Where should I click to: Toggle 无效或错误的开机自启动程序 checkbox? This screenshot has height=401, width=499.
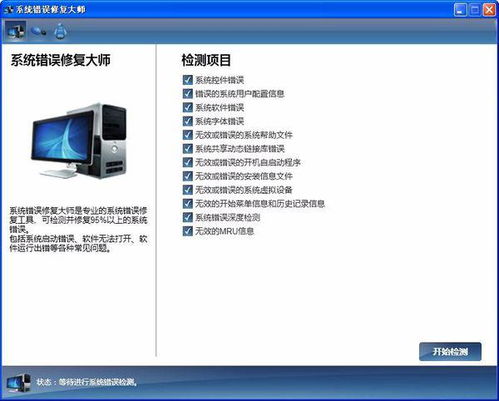point(188,162)
